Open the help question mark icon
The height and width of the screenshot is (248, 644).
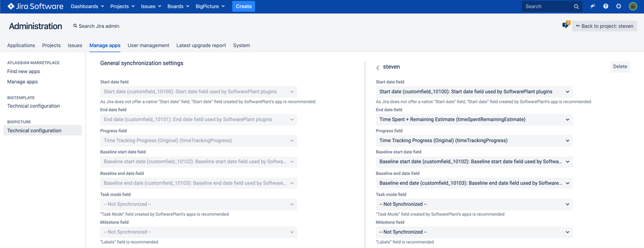coord(606,6)
